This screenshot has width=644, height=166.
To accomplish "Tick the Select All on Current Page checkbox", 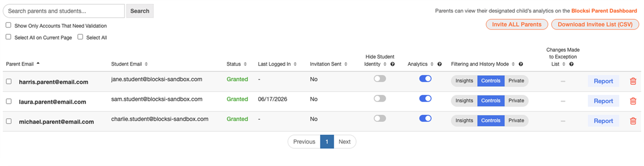I will [8, 37].
